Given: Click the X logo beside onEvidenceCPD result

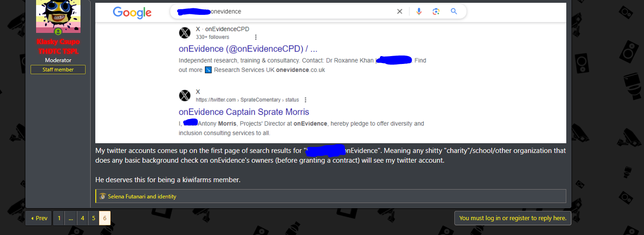Looking at the screenshot, I should pyautogui.click(x=185, y=32).
